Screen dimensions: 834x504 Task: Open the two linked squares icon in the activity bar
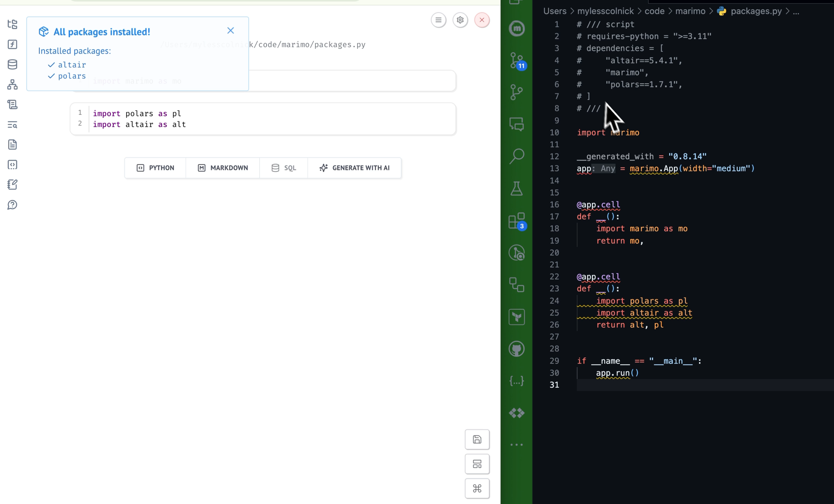tap(516, 284)
